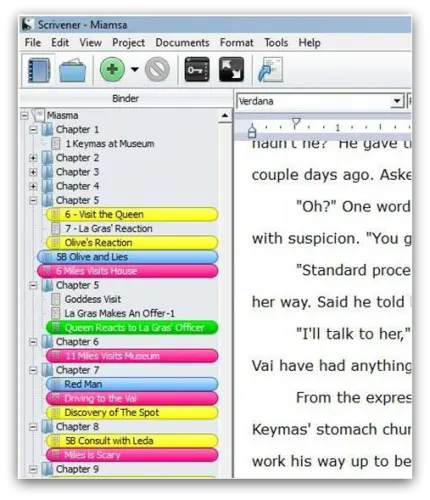
Task: Click the gray Trash/no-entry toolbar icon
Action: 157,69
